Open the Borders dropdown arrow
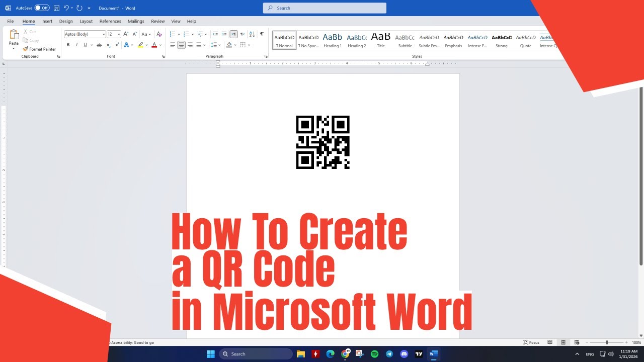Screen dimensions: 644x362 point(249,45)
